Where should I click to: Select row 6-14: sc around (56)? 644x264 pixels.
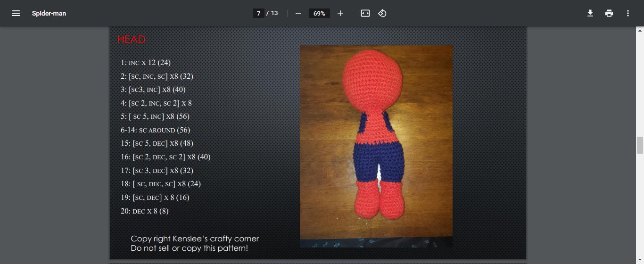pos(156,130)
